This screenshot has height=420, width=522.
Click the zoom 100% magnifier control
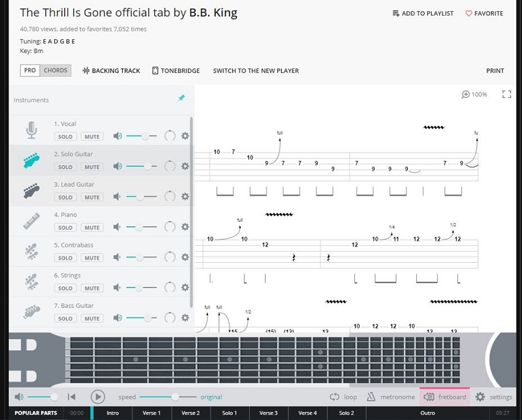[474, 95]
